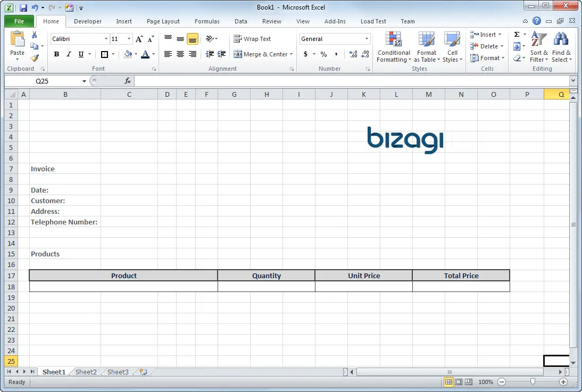582x392 pixels.
Task: Switch to the Page Layout tab
Action: [x=163, y=21]
